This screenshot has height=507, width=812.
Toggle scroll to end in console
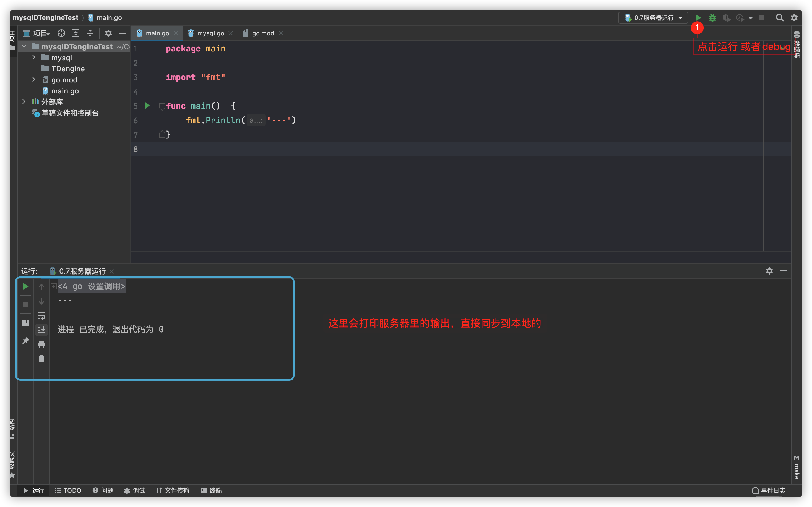click(x=41, y=330)
